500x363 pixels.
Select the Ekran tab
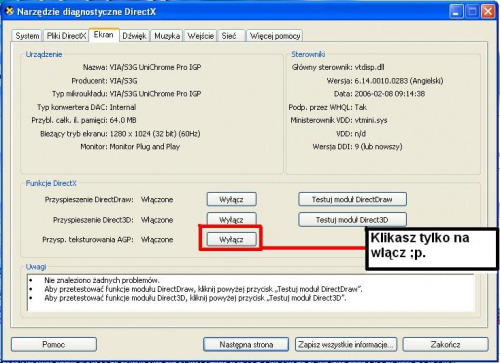(104, 35)
